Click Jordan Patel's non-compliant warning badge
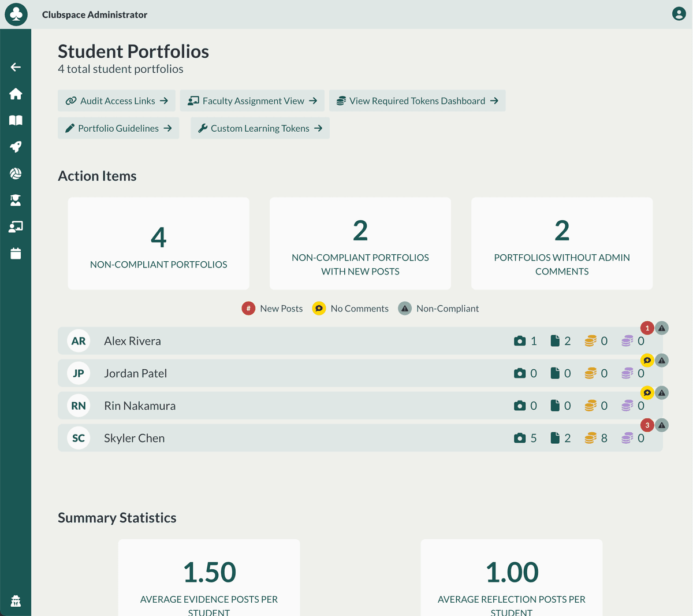Image resolution: width=693 pixels, height=616 pixels. tap(662, 361)
